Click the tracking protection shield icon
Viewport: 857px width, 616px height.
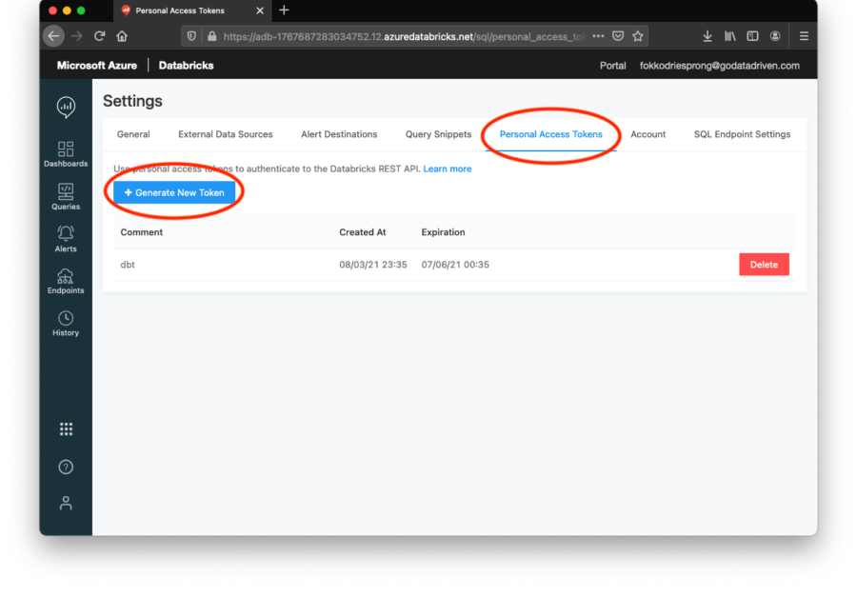click(x=191, y=36)
